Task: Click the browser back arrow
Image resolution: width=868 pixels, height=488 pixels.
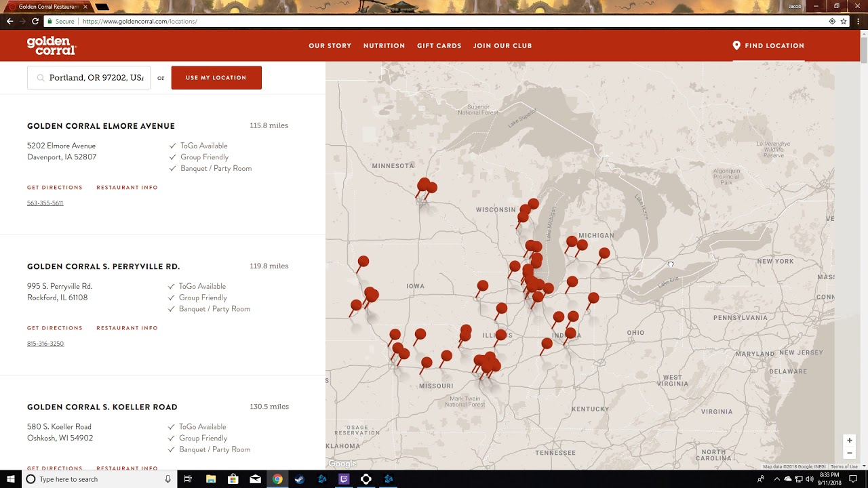Action: coord(9,21)
